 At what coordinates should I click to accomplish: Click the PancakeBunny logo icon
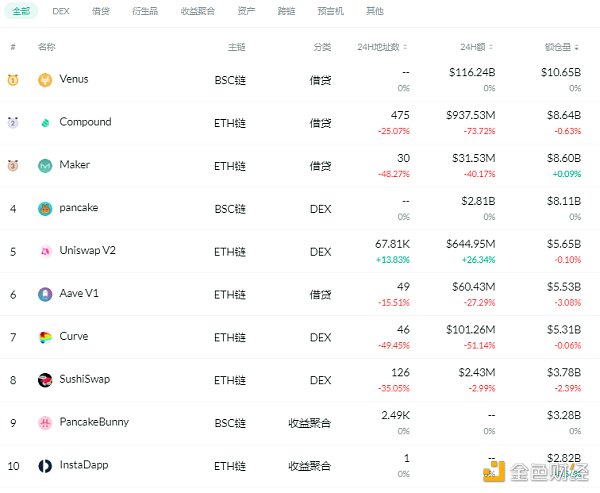point(45,423)
